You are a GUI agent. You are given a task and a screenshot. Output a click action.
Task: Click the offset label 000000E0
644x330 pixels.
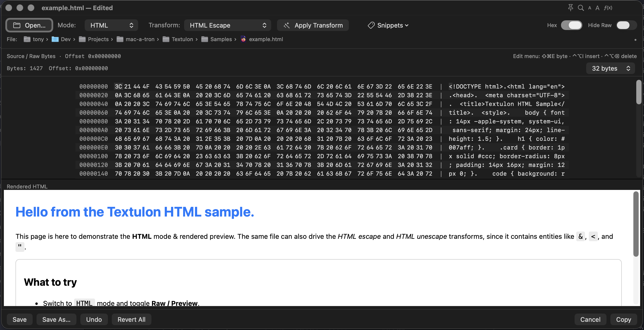93,148
